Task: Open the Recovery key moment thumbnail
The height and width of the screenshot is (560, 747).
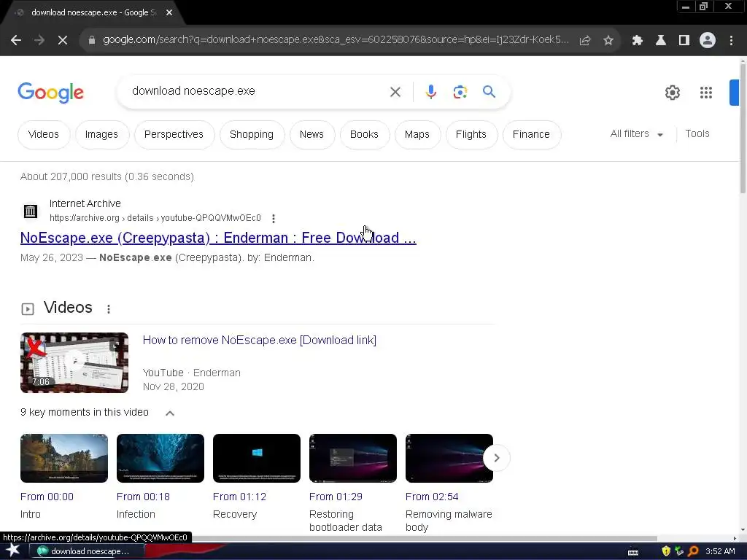Action: pyautogui.click(x=256, y=458)
